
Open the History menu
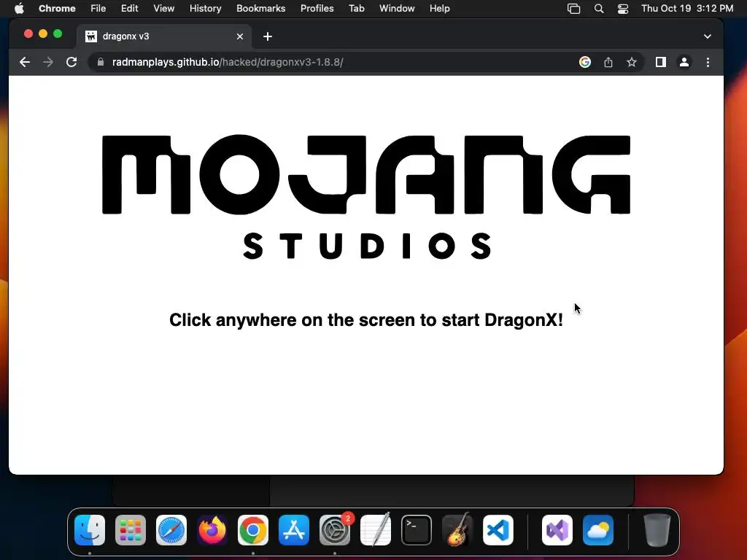[205, 9]
